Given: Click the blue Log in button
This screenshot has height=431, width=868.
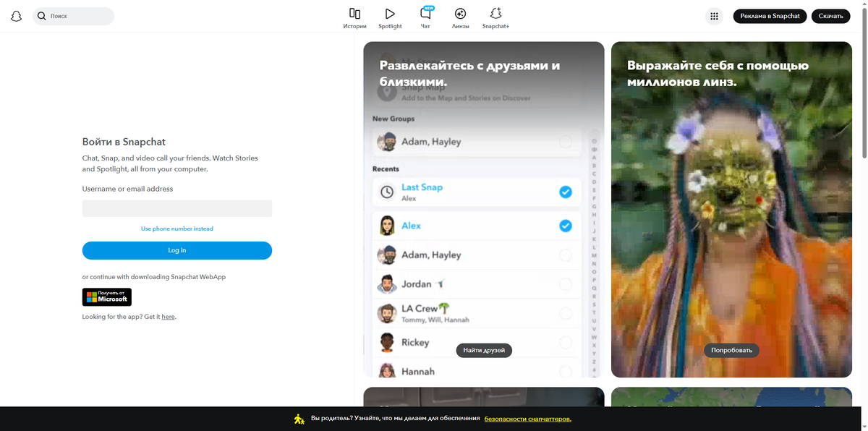Looking at the screenshot, I should click(177, 250).
